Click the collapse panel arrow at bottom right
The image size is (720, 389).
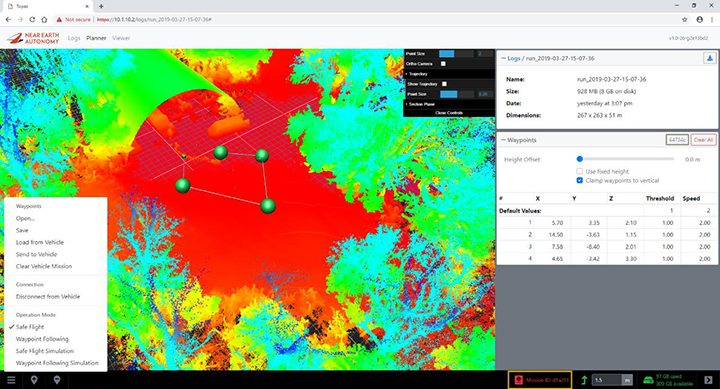(x=708, y=380)
